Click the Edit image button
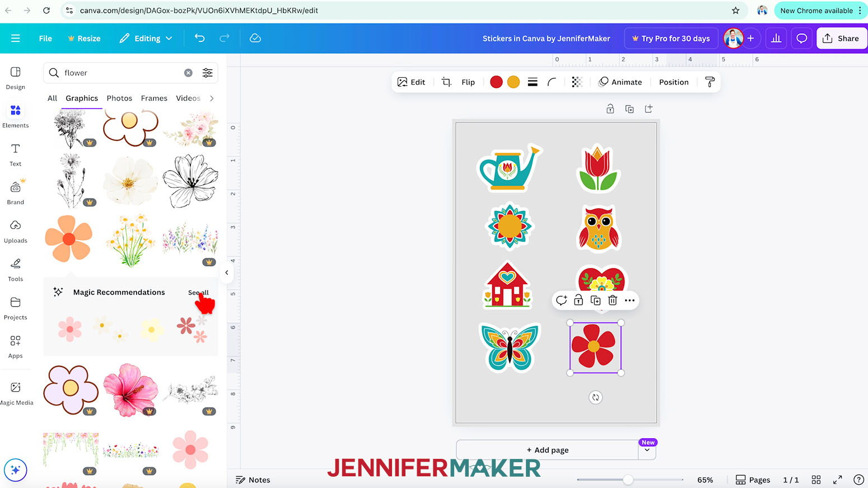 (x=411, y=82)
